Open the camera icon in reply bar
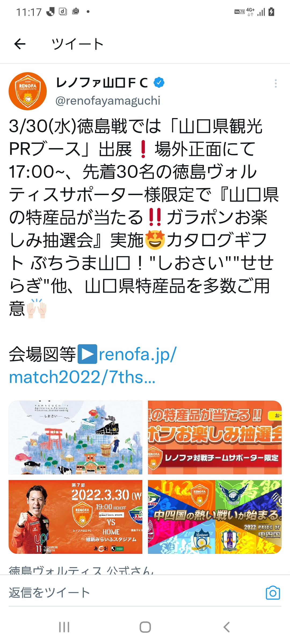290x644 pixels. [273, 592]
